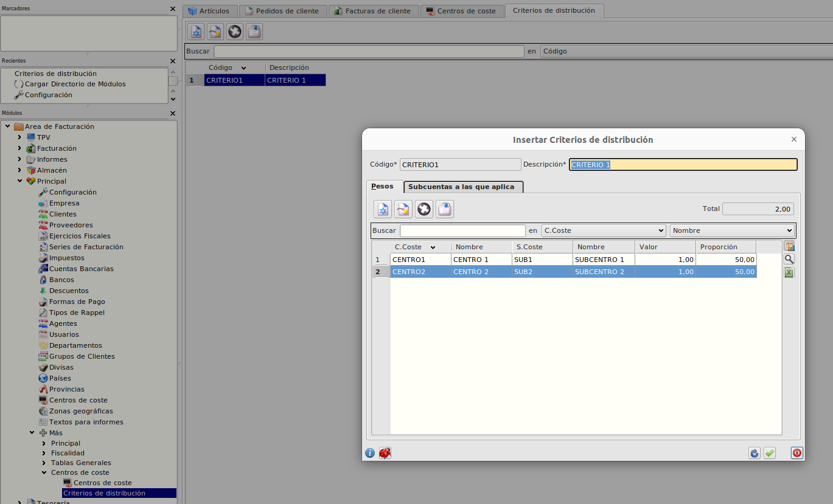833x504 pixels.
Task: Click the insert record icon in main toolbar
Action: pyautogui.click(x=196, y=32)
